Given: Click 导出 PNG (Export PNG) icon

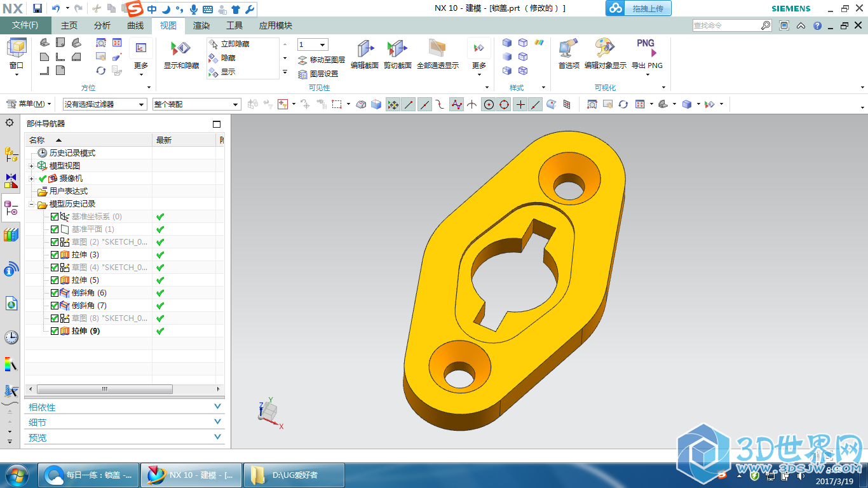Looking at the screenshot, I should [646, 48].
